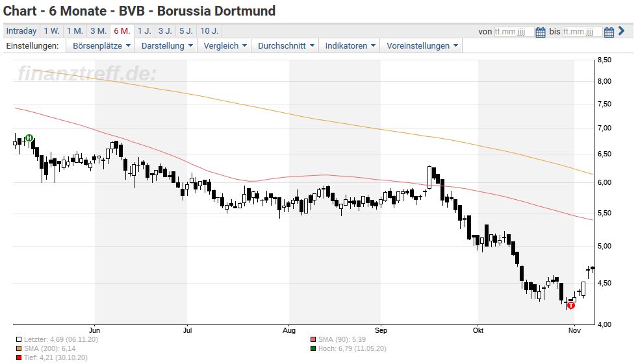Click the pink SMA (90) legend swatch
The height and width of the screenshot is (364, 638).
pos(313,339)
